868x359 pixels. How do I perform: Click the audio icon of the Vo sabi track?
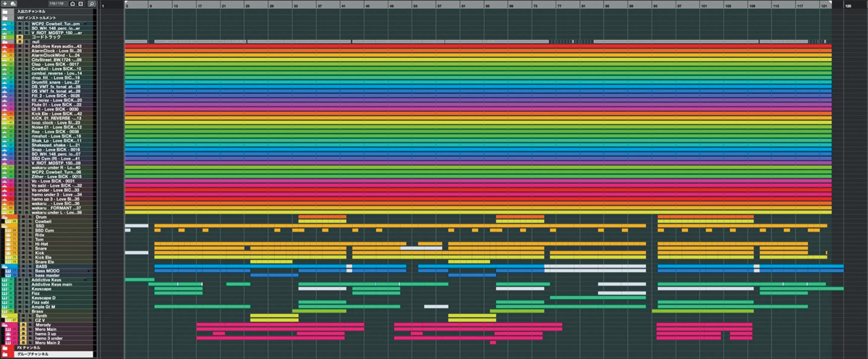point(5,185)
